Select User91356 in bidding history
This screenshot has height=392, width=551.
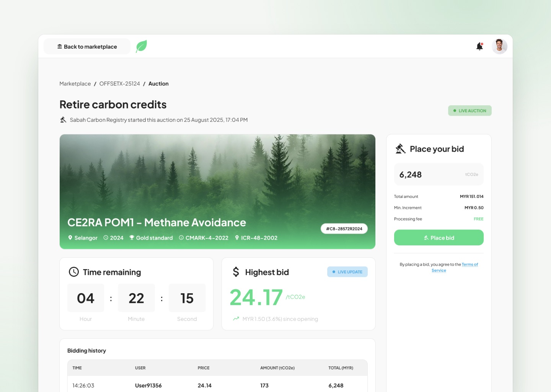pyautogui.click(x=148, y=385)
